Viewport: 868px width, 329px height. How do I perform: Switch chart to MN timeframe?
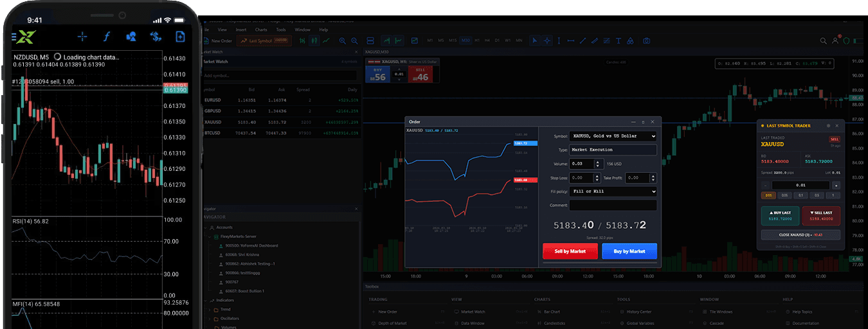tap(519, 40)
